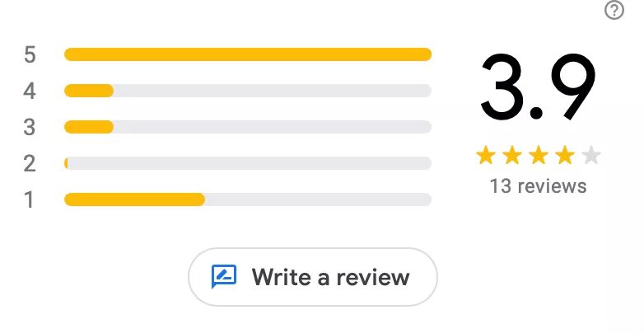
Task: Click the third yellow star
Action: [539, 156]
